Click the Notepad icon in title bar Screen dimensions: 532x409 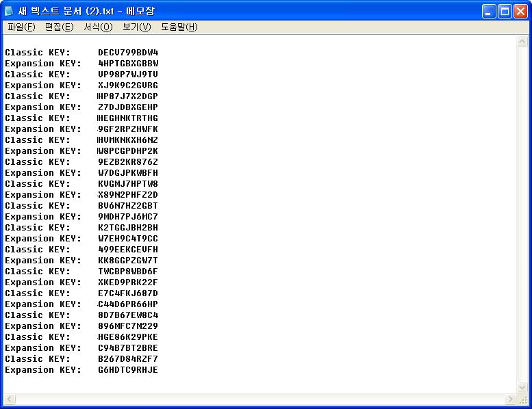tap(9, 11)
